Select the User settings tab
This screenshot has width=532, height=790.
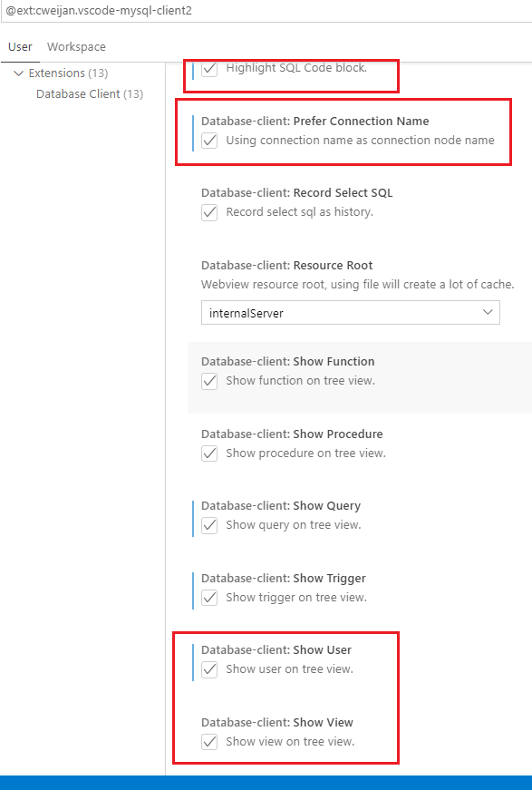(20, 46)
